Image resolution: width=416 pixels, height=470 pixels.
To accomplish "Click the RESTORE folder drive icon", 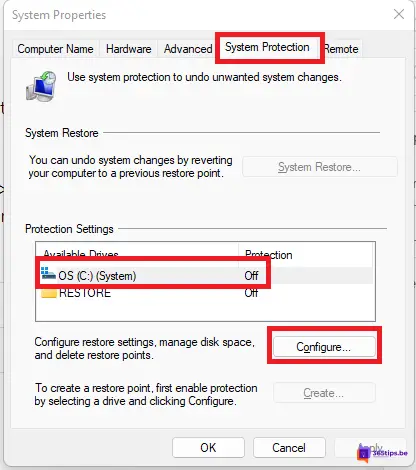I will tap(49, 293).
